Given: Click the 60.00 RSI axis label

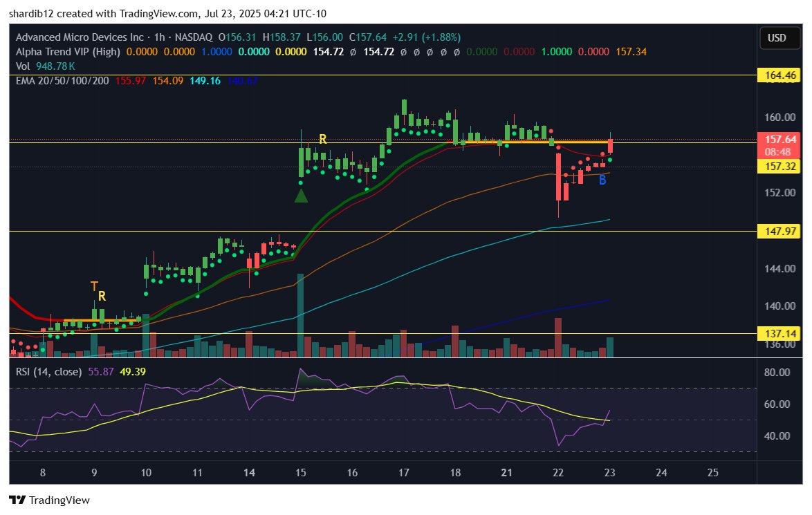Looking at the screenshot, I should pyautogui.click(x=777, y=404).
